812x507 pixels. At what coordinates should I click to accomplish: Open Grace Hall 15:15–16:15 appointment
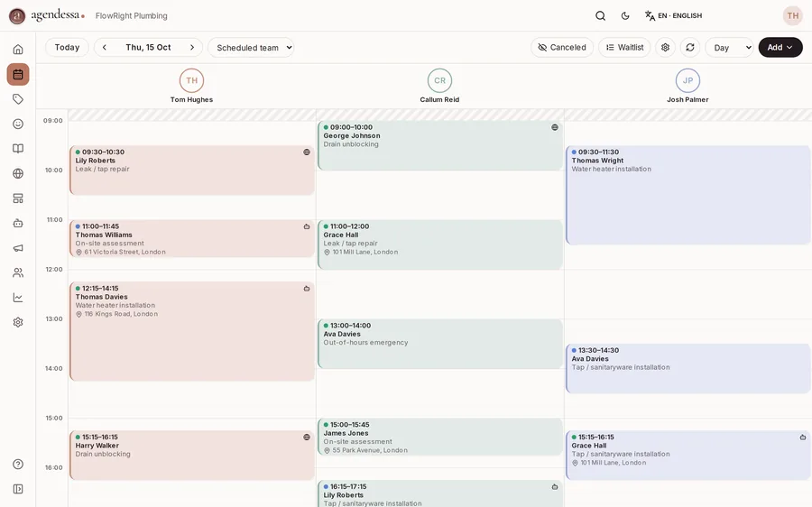pos(687,456)
